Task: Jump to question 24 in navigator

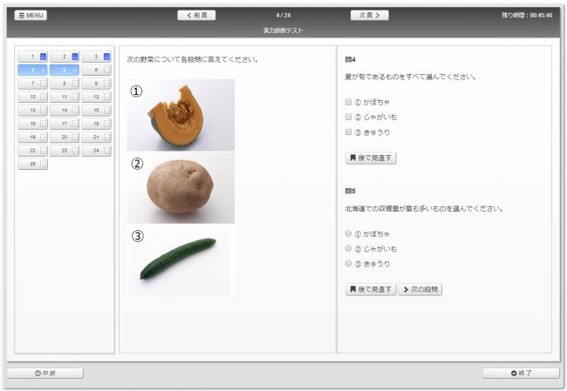Action: click(x=96, y=150)
